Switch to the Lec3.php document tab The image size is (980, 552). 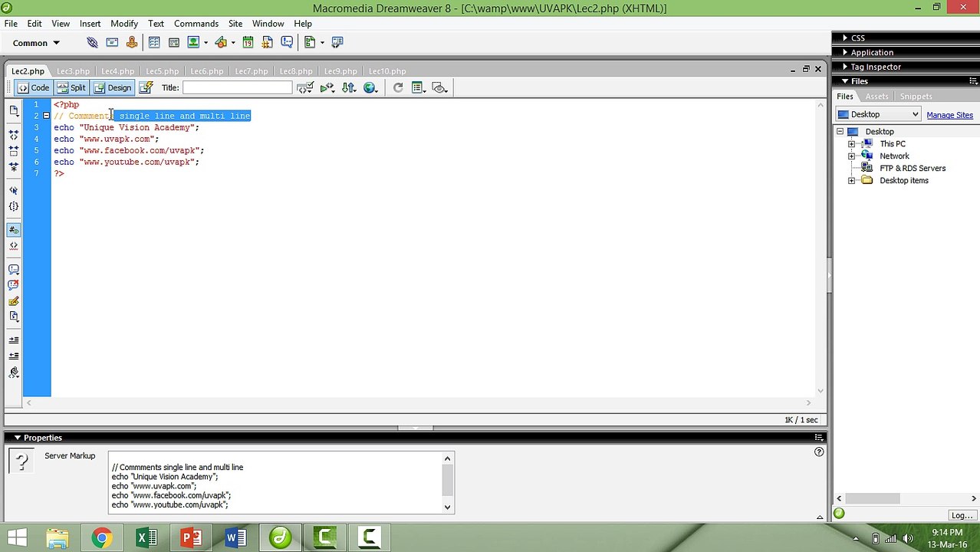point(73,71)
